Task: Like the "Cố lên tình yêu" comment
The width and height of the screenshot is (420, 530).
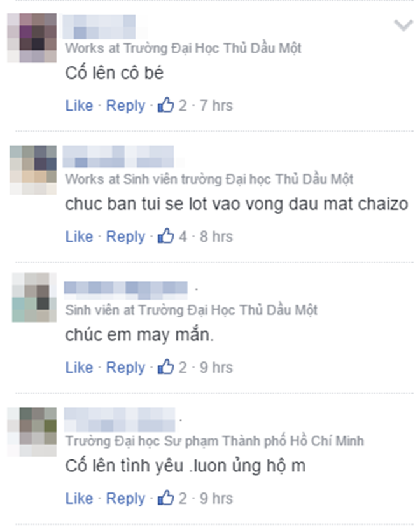Action: (x=79, y=499)
